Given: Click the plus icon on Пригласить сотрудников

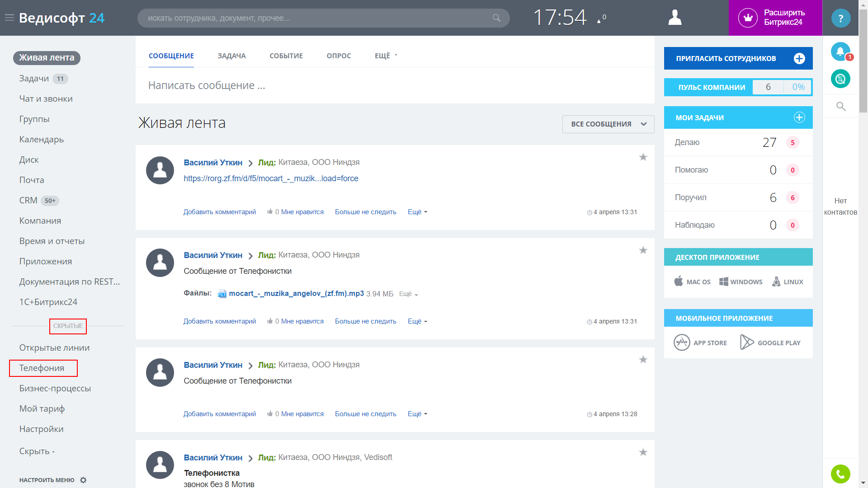Looking at the screenshot, I should (x=799, y=58).
